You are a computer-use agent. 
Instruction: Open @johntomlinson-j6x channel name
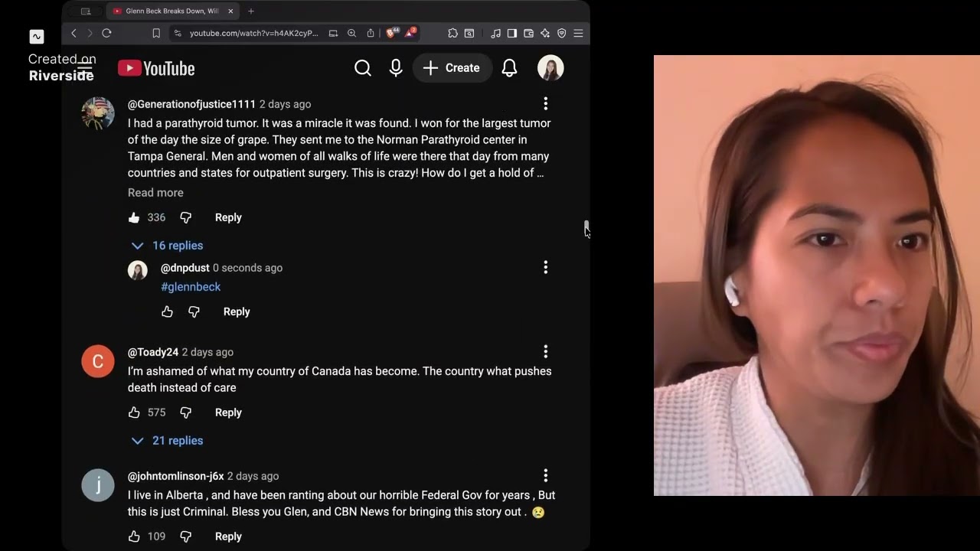pos(175,476)
